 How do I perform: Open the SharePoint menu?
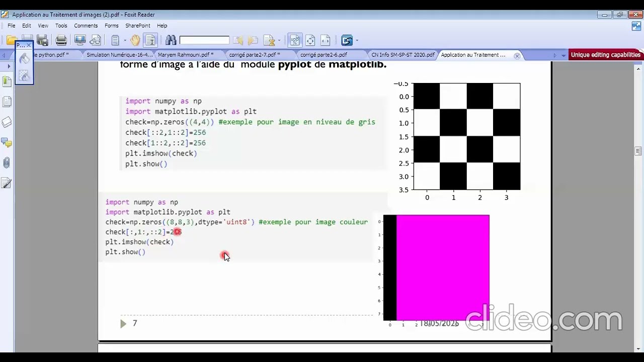tap(138, 26)
